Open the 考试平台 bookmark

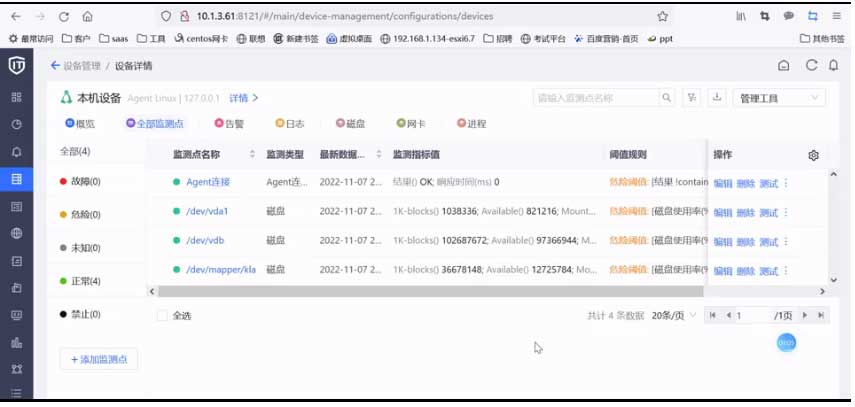(543, 39)
